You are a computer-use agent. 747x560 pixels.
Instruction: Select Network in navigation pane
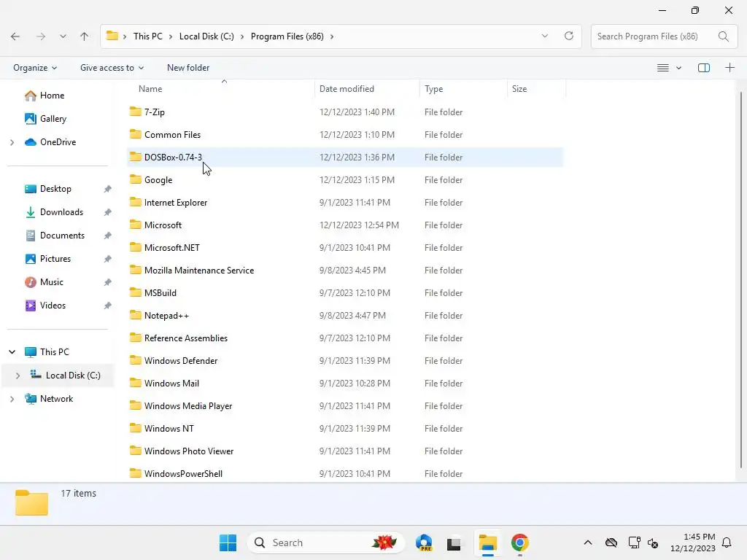[x=49, y=399]
